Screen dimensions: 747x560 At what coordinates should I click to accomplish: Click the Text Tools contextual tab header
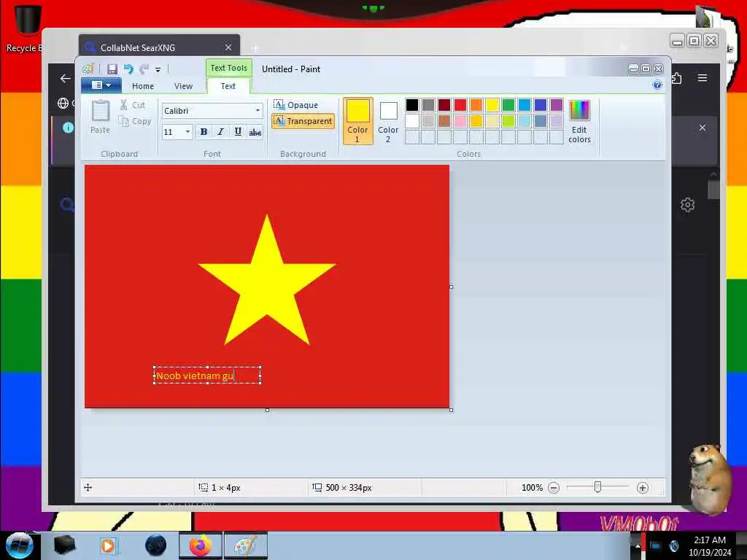tap(228, 68)
